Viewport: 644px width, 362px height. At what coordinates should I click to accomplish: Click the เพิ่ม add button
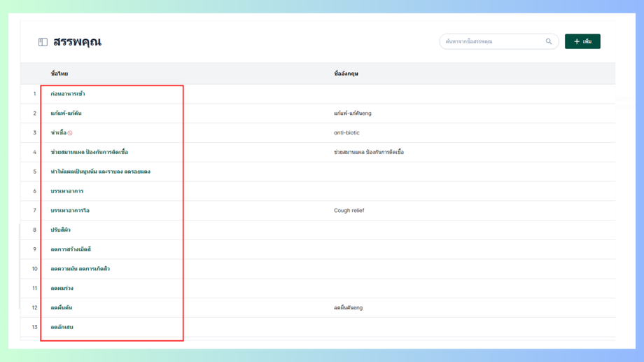[582, 41]
